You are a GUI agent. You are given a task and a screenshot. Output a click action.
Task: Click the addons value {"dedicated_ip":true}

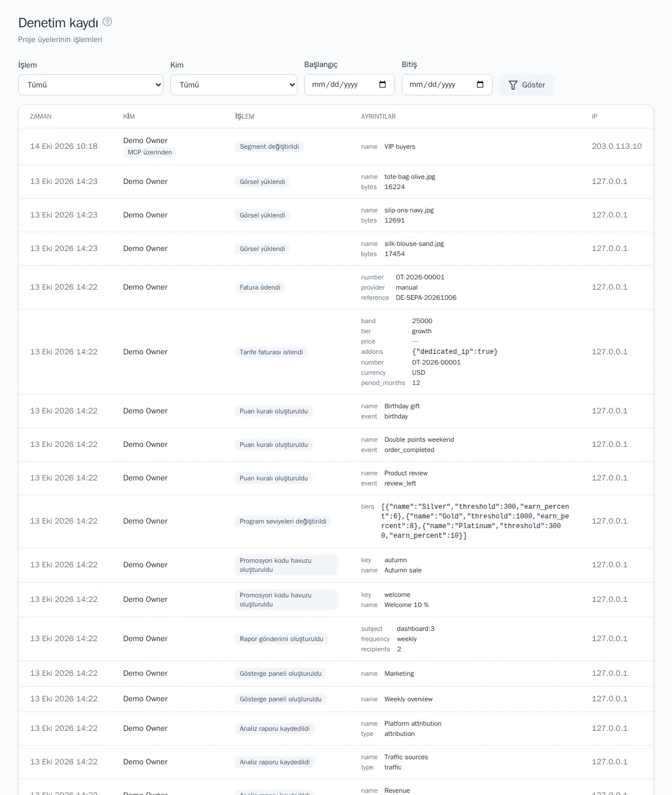pos(455,352)
